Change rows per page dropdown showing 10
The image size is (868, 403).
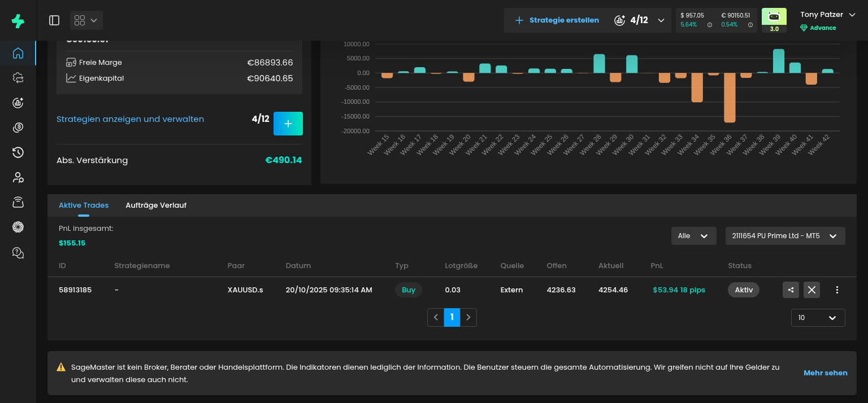coord(818,318)
